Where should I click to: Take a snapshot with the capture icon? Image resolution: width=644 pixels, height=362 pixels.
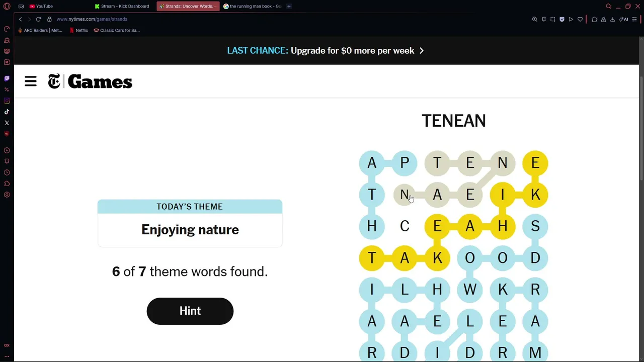point(552,19)
